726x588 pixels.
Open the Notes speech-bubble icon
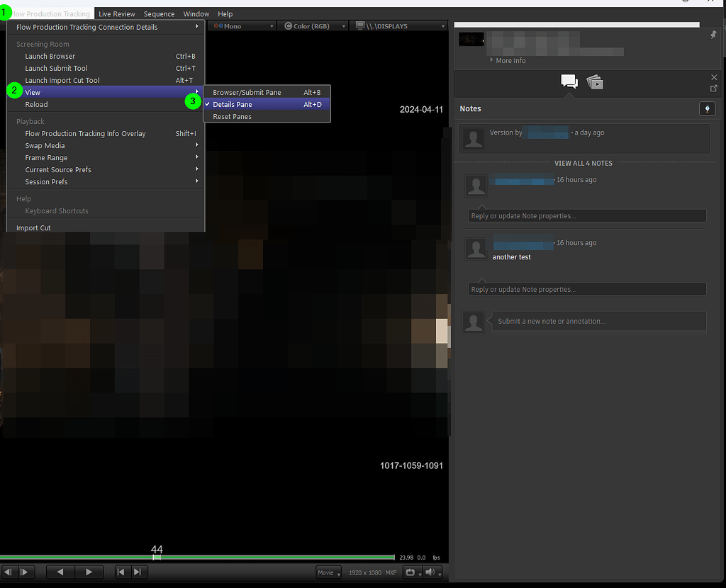569,81
